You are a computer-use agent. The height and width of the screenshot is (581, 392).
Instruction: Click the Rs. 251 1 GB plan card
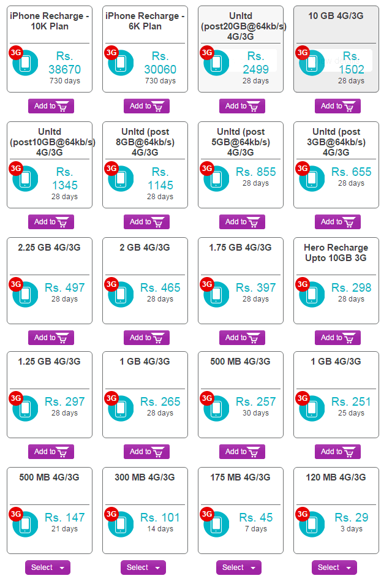tap(336, 394)
